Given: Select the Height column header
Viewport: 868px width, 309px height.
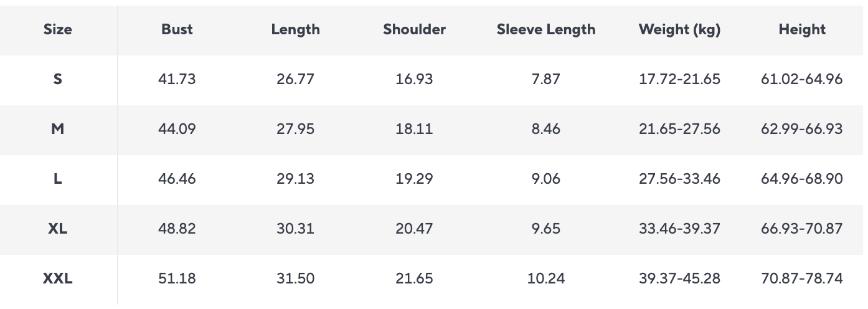Looking at the screenshot, I should click(801, 29).
